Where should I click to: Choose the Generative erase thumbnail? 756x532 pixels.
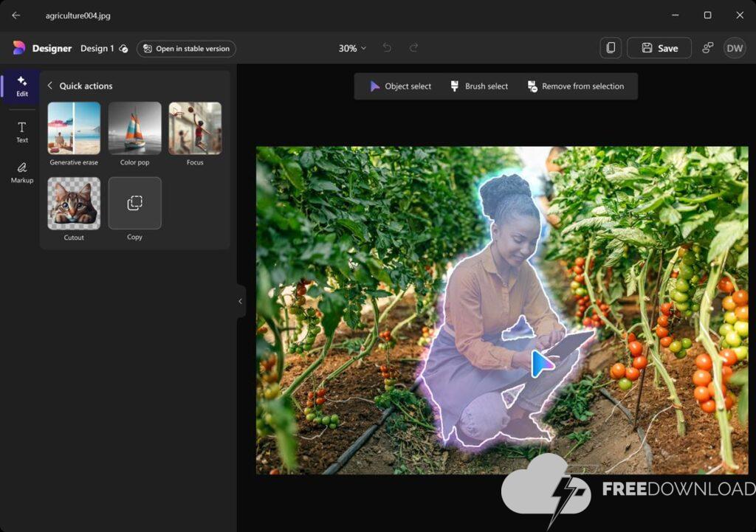[74, 128]
